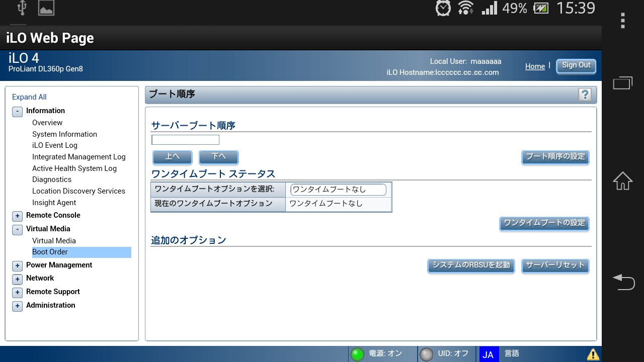Click the yellow warning triangle icon

[593, 354]
